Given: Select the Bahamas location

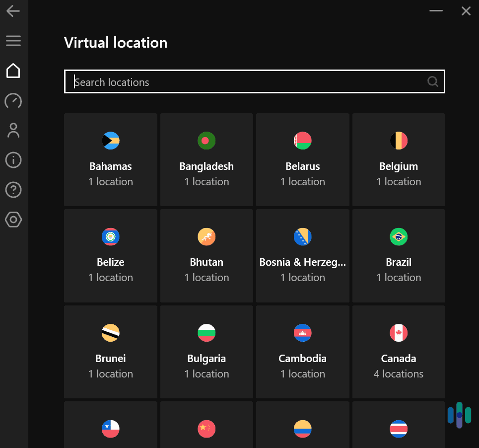Looking at the screenshot, I should click(110, 159).
